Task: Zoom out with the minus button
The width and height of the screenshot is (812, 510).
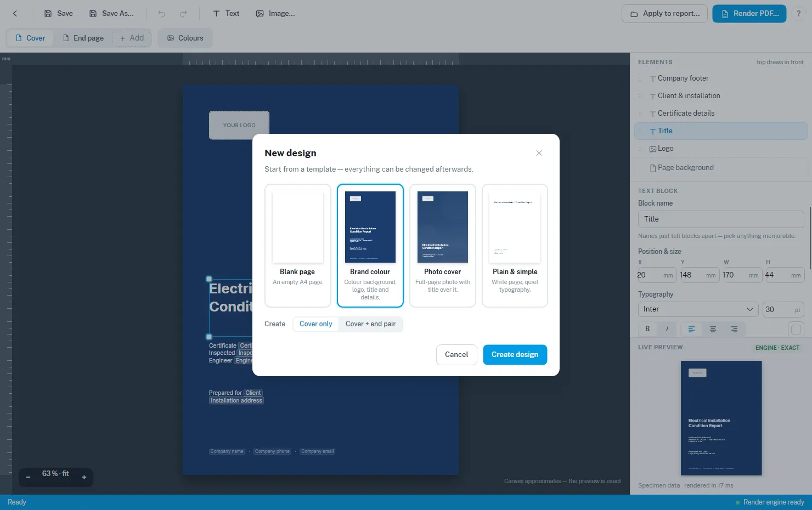Action: point(29,478)
